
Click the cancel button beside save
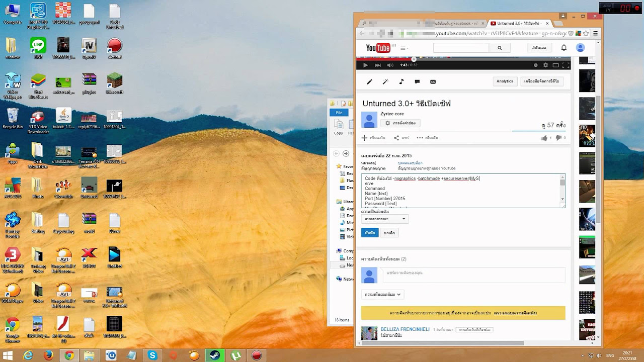point(389,233)
